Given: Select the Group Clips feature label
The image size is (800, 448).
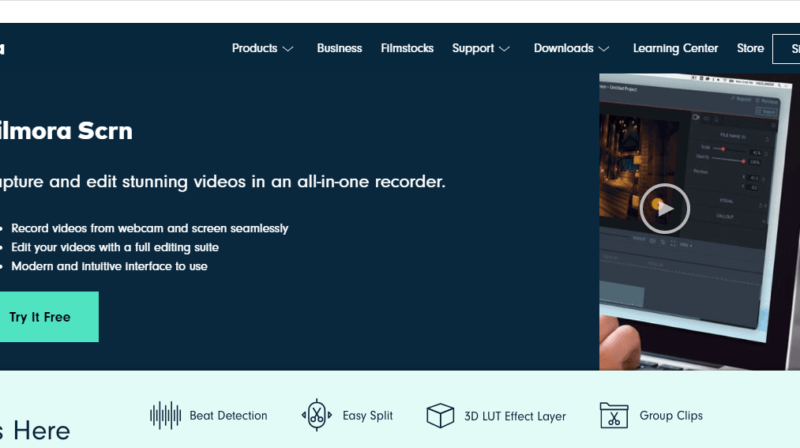Looking at the screenshot, I should coord(671,416).
